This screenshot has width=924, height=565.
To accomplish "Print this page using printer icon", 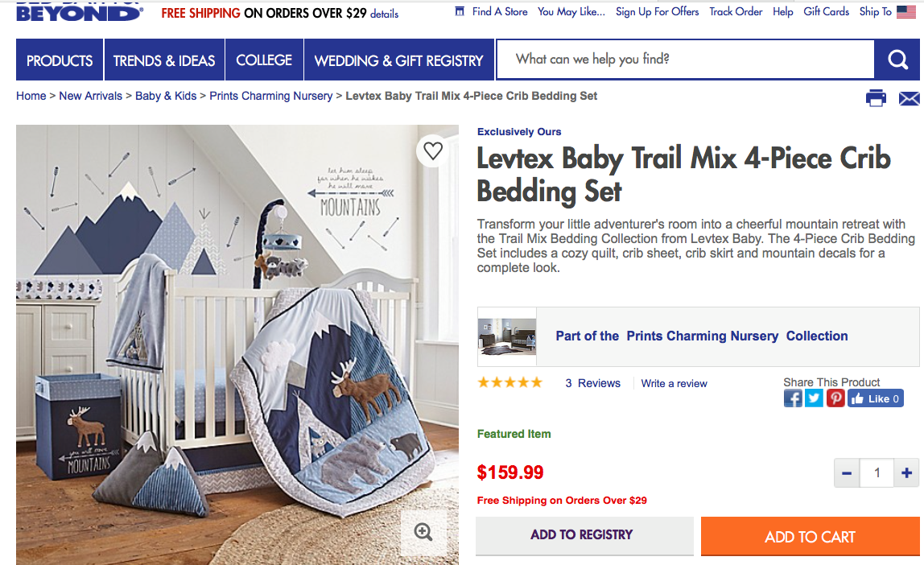I will 876,98.
